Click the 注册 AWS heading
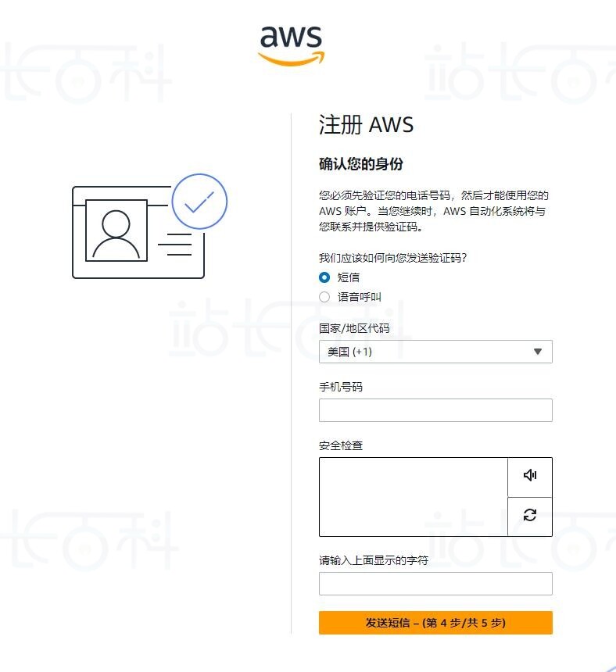Viewport: 616px width, 672px height. 366,125
